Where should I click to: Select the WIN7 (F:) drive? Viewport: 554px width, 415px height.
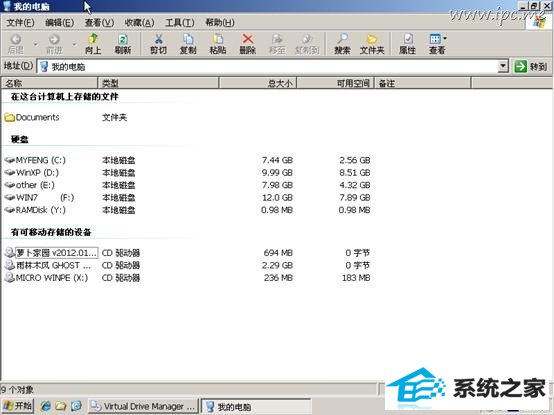point(39,197)
